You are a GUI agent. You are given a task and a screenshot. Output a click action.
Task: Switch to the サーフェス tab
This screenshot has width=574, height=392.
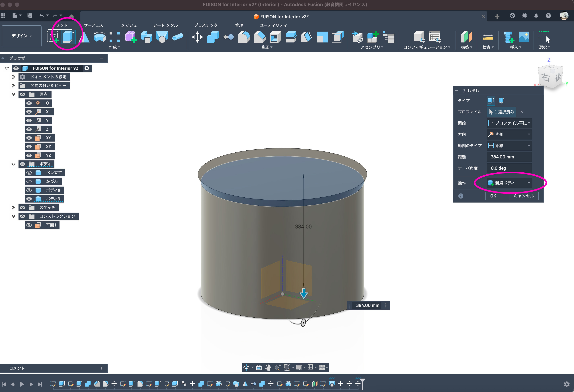pos(93,25)
